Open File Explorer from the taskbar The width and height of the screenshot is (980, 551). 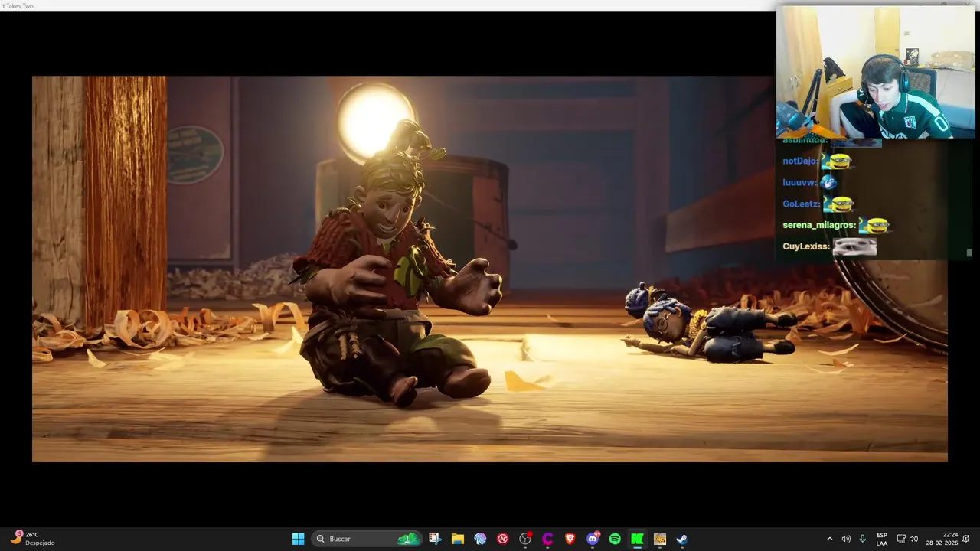[458, 539]
